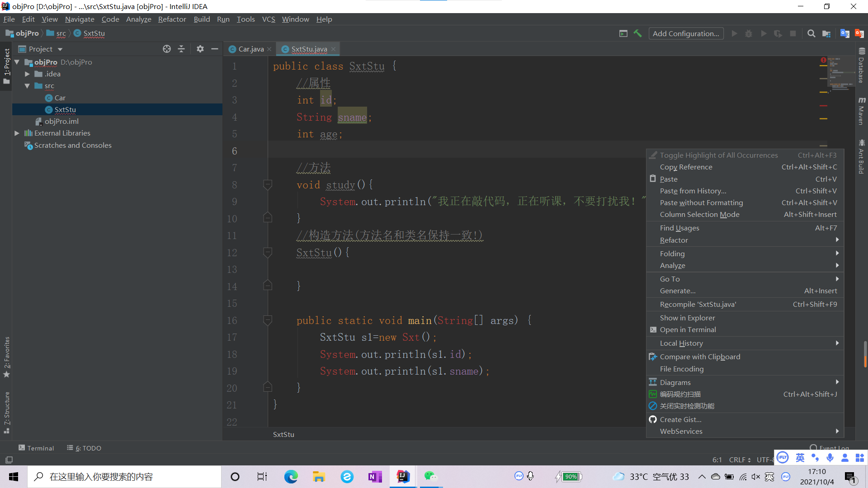Expand the .idea folder

(27, 74)
